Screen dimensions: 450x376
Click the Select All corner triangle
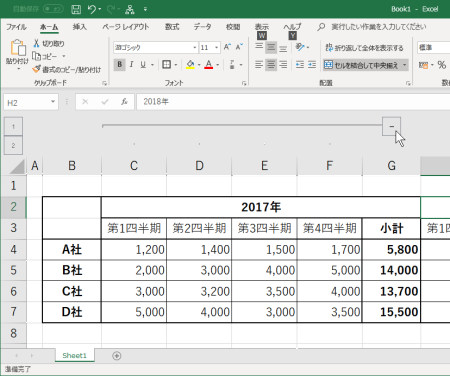17,166
